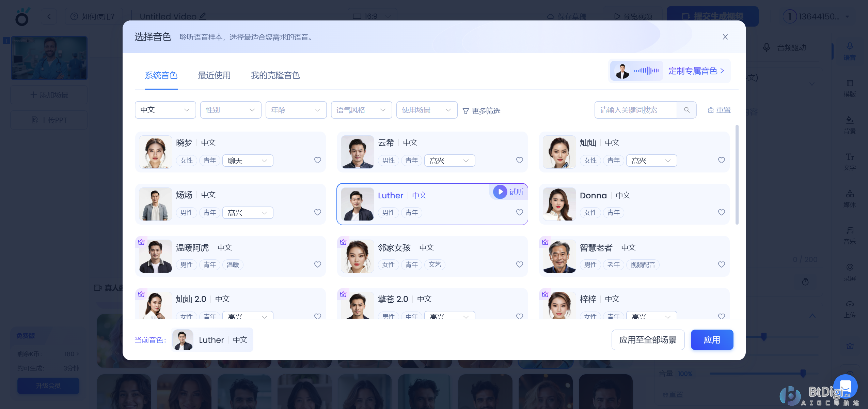Open 如何使用 help guide
Viewport: 868px width, 409px height.
(x=93, y=16)
